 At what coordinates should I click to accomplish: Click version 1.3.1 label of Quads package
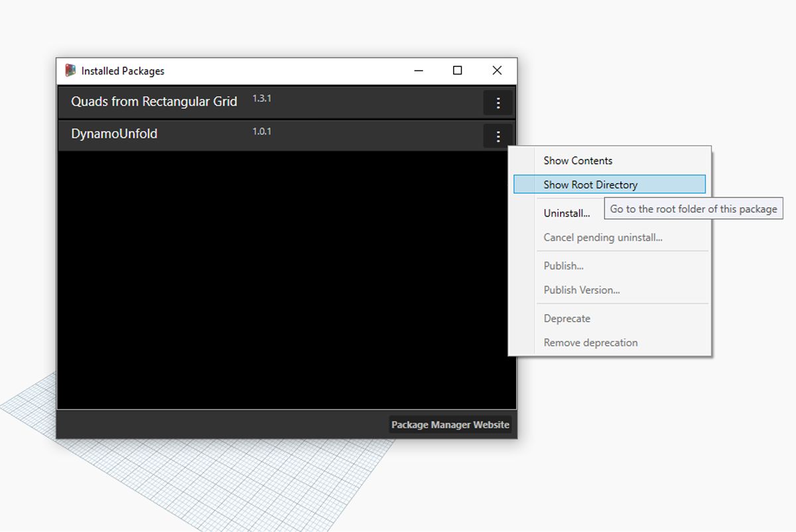[x=261, y=99]
